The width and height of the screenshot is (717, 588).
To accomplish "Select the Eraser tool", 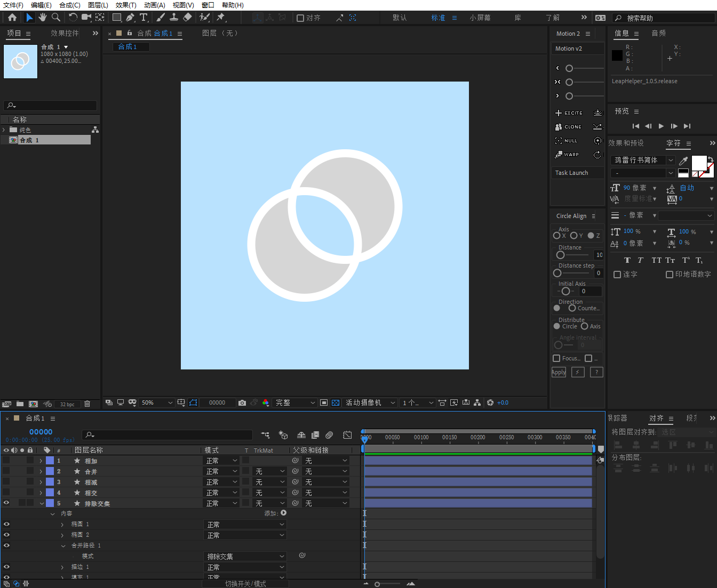I will tap(187, 18).
